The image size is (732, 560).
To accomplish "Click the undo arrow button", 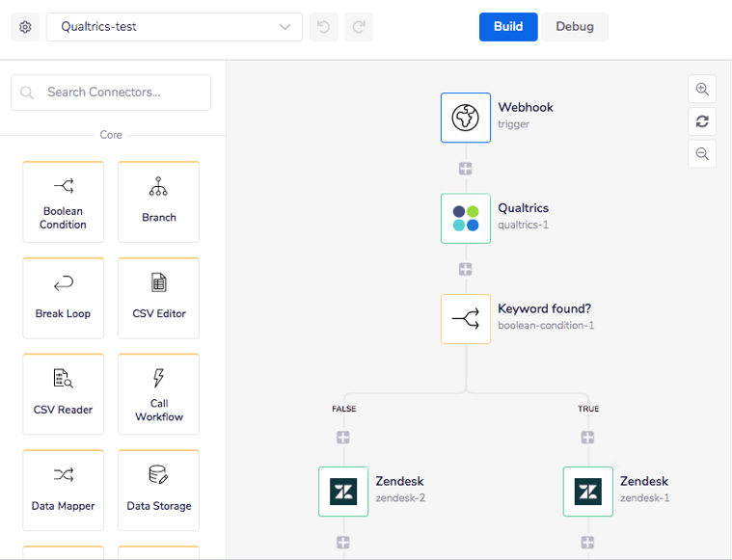I will tap(323, 27).
